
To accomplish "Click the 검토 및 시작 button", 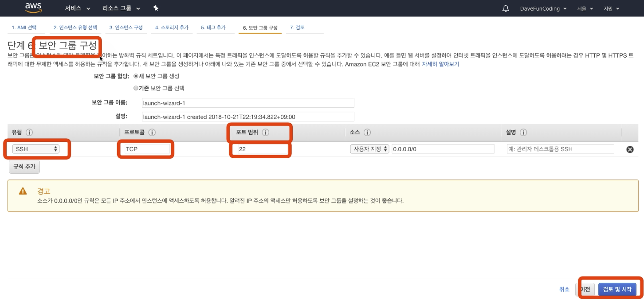I will [x=617, y=289].
